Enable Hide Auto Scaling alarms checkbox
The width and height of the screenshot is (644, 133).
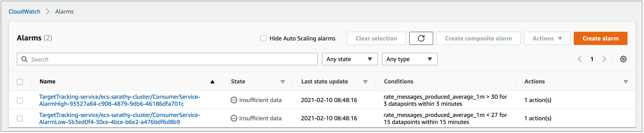pos(263,38)
